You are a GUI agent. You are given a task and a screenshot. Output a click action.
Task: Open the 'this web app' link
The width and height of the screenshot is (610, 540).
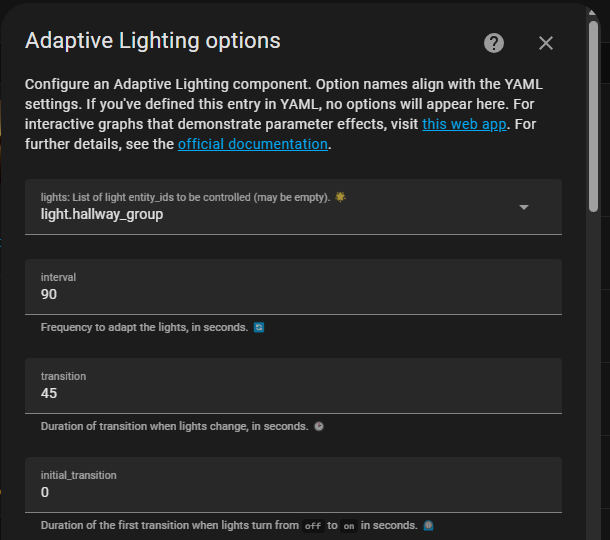point(464,124)
